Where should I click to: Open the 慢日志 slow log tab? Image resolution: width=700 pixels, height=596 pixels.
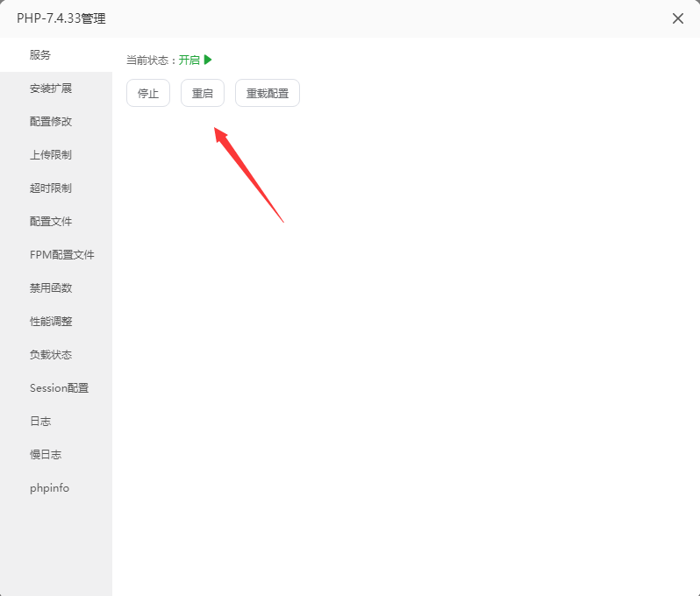46,455
